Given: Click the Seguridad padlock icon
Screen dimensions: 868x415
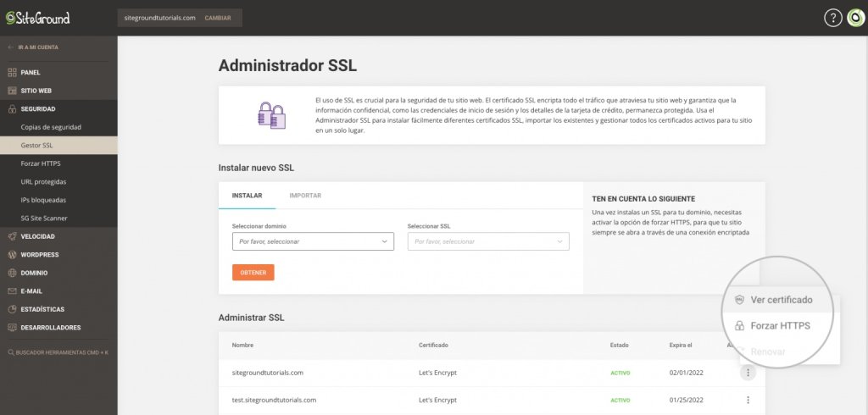Looking at the screenshot, I should coord(12,109).
